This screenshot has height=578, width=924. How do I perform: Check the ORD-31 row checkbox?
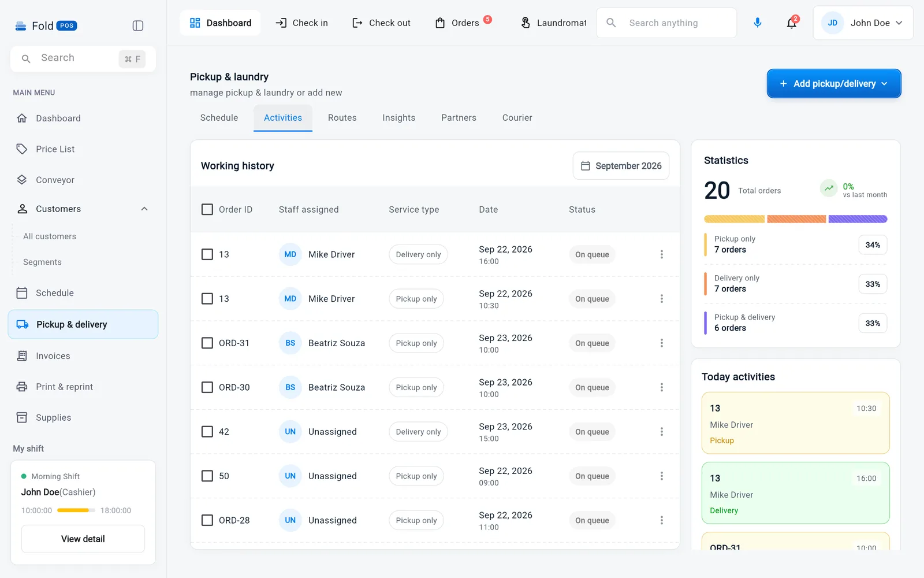click(207, 343)
